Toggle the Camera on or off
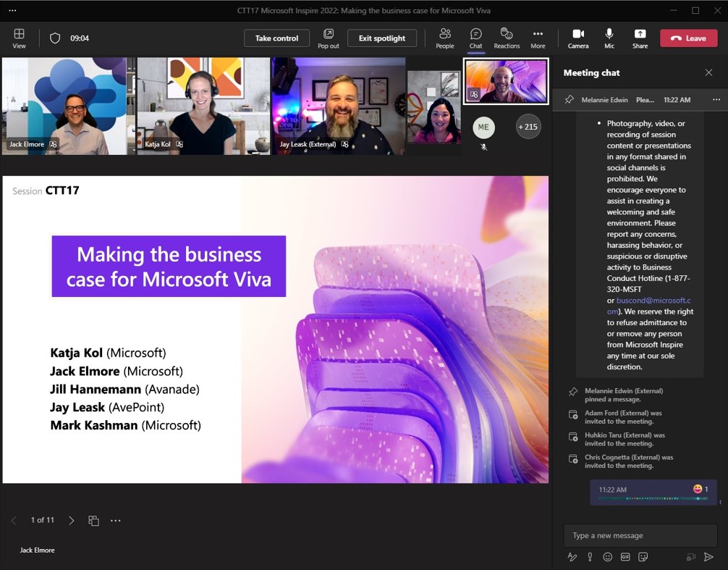 point(578,38)
